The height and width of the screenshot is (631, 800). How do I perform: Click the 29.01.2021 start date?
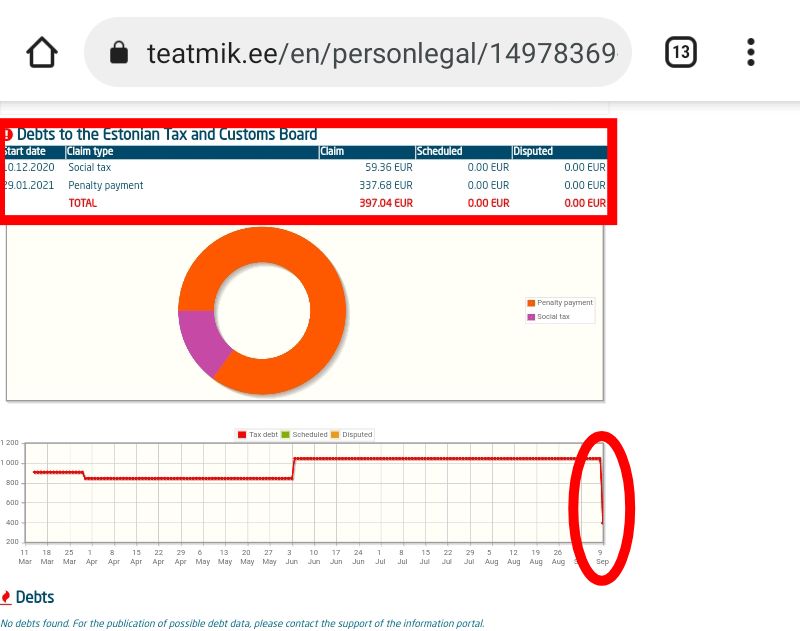pyautogui.click(x=29, y=185)
